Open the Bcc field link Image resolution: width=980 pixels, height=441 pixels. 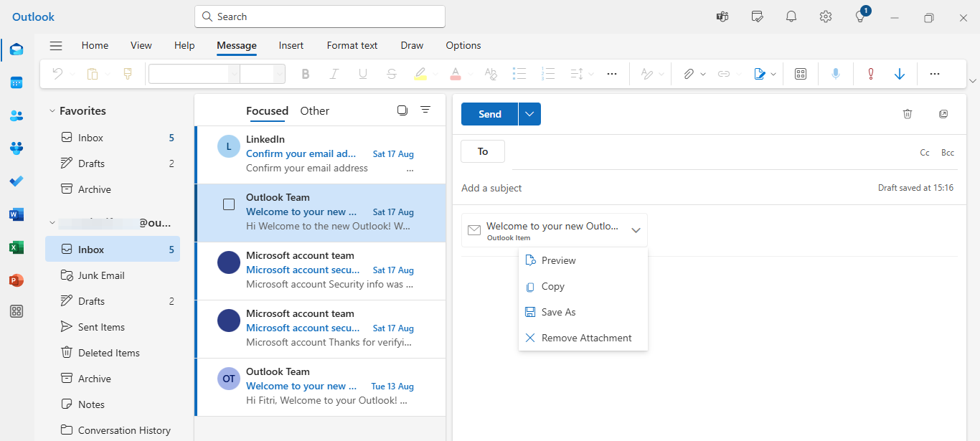[x=947, y=152]
